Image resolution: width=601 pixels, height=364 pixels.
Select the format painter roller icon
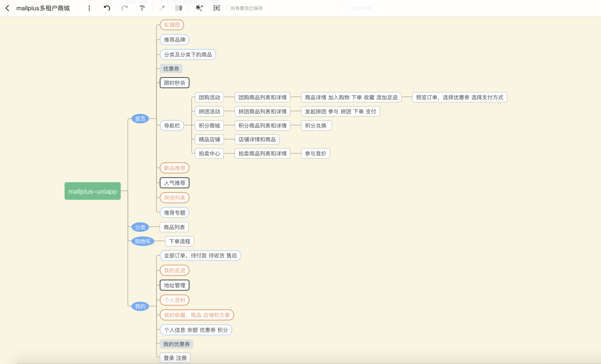(142, 8)
